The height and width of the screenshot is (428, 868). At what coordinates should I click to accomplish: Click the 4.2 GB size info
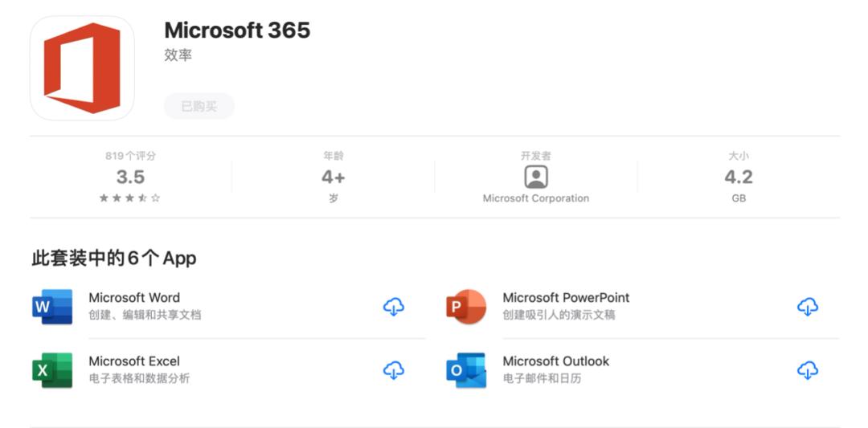tap(739, 177)
